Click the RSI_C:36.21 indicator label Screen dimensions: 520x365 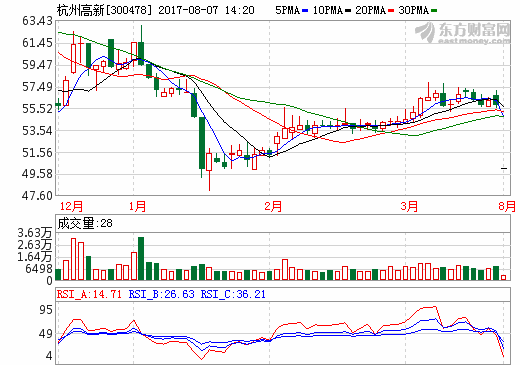tap(233, 294)
